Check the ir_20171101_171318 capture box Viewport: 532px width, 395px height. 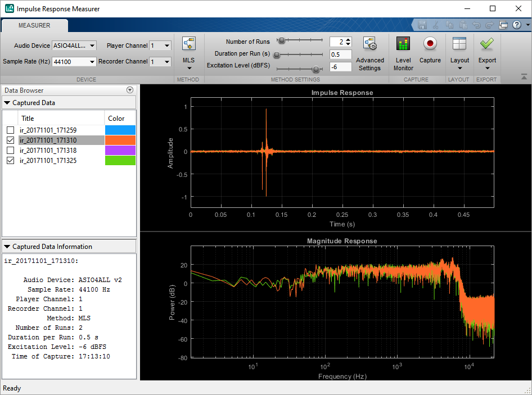[10, 151]
